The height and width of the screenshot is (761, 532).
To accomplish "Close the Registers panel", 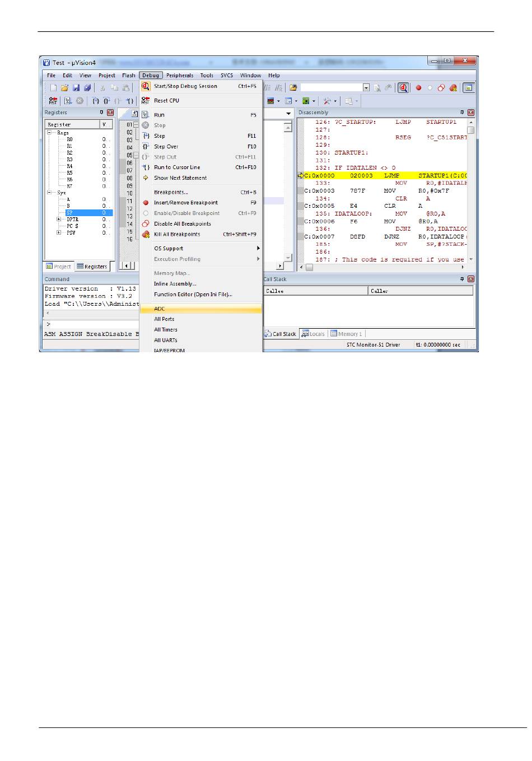I will coord(110,113).
